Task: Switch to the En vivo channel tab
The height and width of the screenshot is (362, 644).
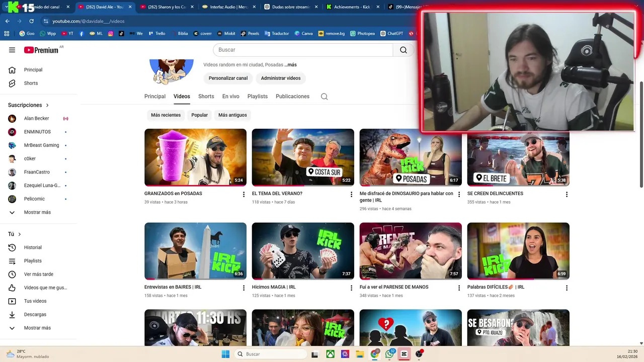Action: pyautogui.click(x=231, y=97)
